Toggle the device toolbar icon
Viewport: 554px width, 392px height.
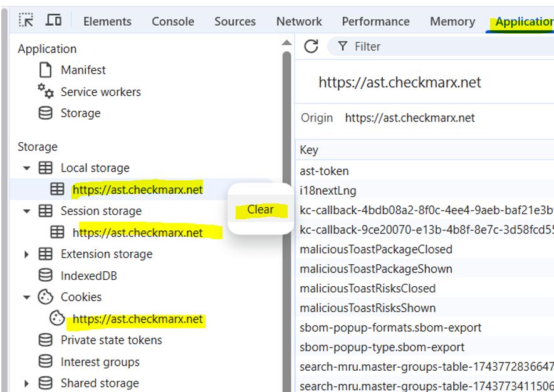click(x=53, y=20)
